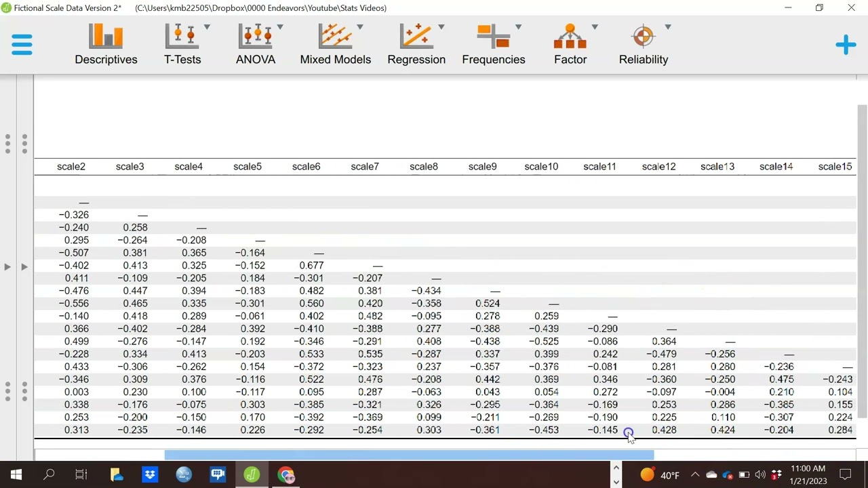The width and height of the screenshot is (868, 488).
Task: Open the Factor analysis menu
Action: point(570,45)
